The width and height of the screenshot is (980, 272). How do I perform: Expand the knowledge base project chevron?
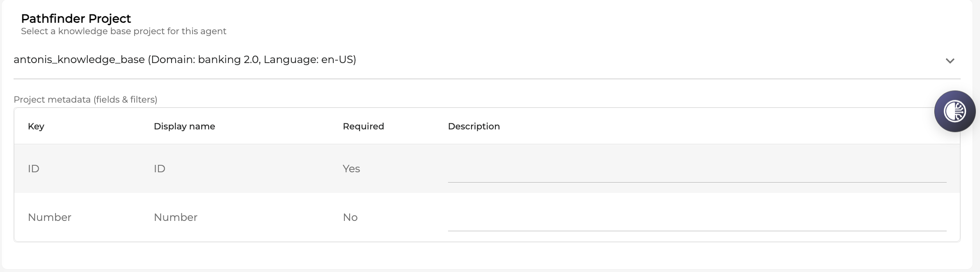950,61
